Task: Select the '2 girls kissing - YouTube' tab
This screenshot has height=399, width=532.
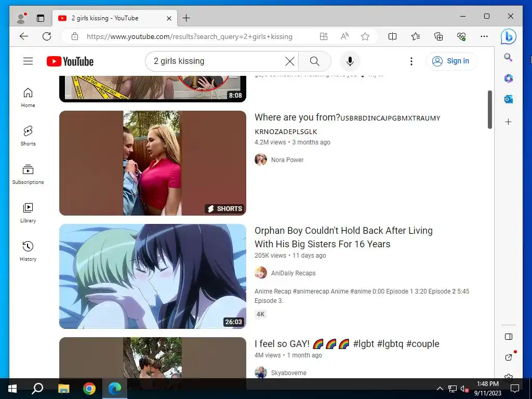Action: click(x=114, y=18)
